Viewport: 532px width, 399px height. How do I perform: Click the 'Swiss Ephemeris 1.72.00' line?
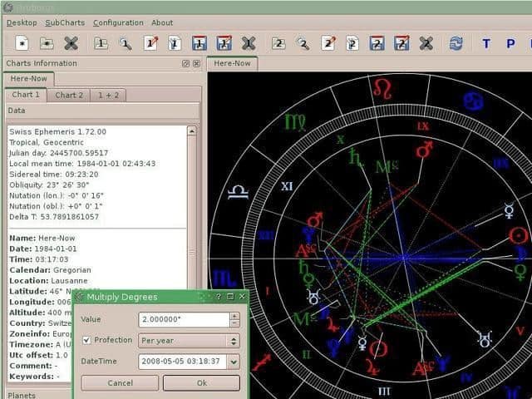coord(57,131)
